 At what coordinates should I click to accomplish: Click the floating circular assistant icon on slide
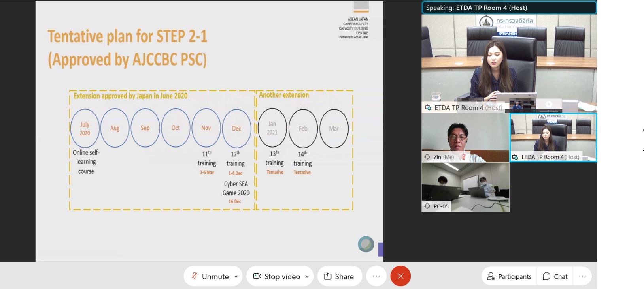click(366, 244)
